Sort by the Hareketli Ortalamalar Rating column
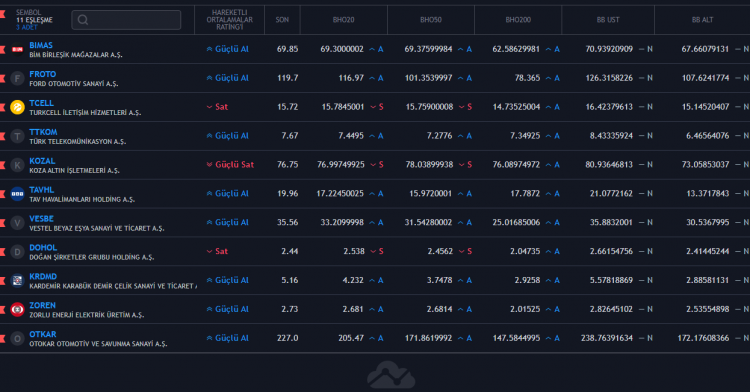The image size is (750, 392). (x=230, y=20)
